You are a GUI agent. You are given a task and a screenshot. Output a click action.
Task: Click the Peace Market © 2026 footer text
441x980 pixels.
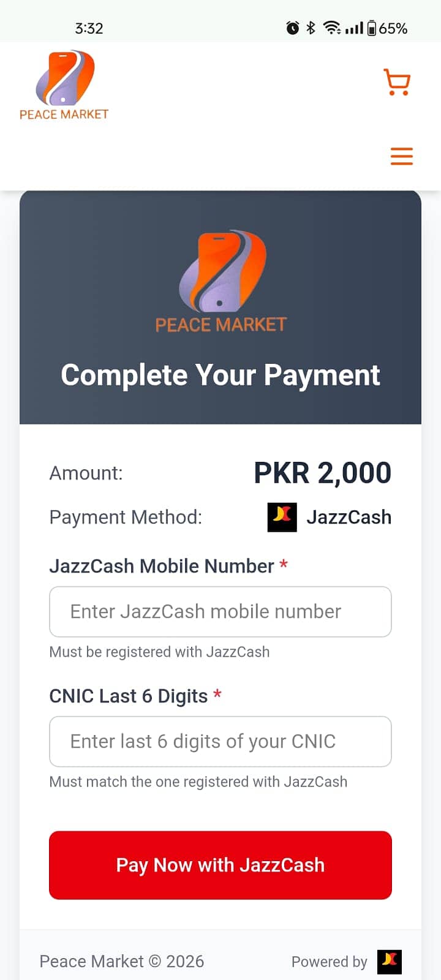[122, 962]
